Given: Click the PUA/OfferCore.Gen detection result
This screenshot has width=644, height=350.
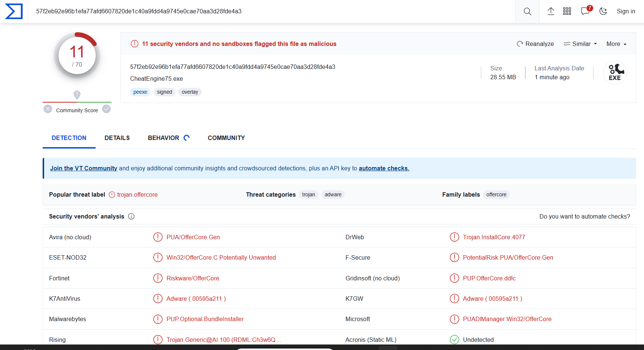Looking at the screenshot, I should point(193,237).
